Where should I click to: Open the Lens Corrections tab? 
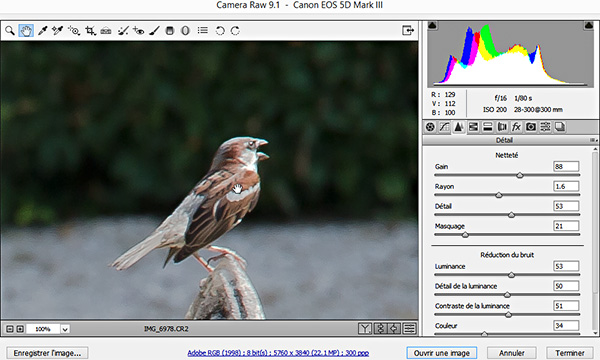tap(502, 127)
